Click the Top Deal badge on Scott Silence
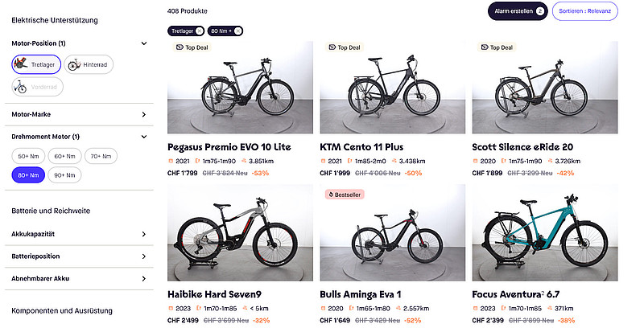Viewport: 644px width, 328px height. pos(496,47)
